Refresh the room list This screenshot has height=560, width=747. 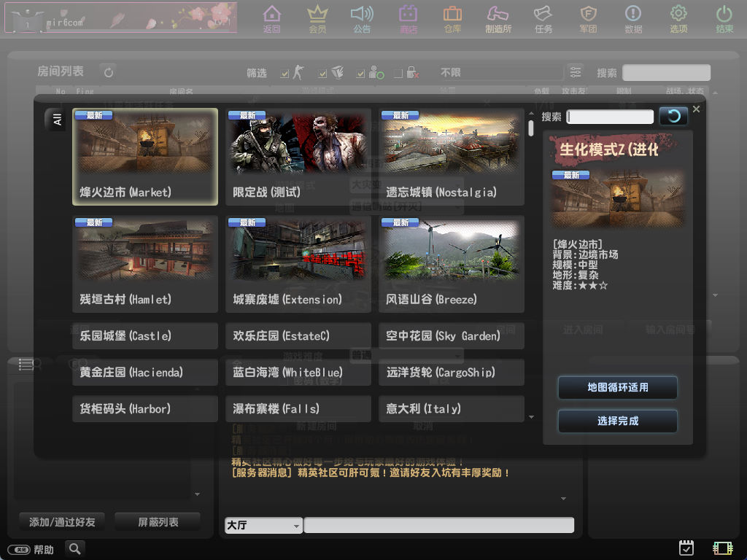109,72
